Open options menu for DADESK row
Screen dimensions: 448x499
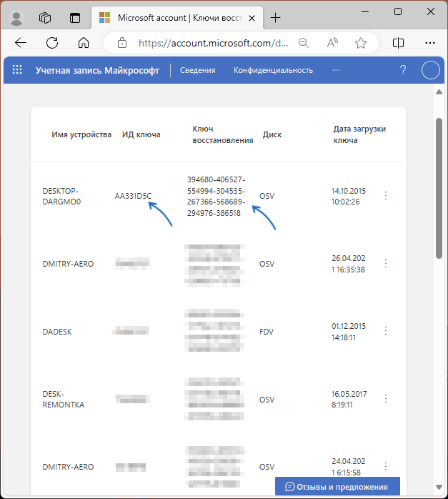point(386,331)
